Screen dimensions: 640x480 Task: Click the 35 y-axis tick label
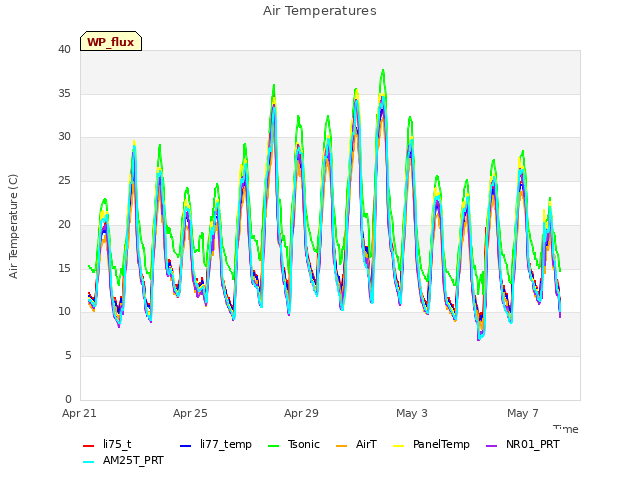point(64,93)
